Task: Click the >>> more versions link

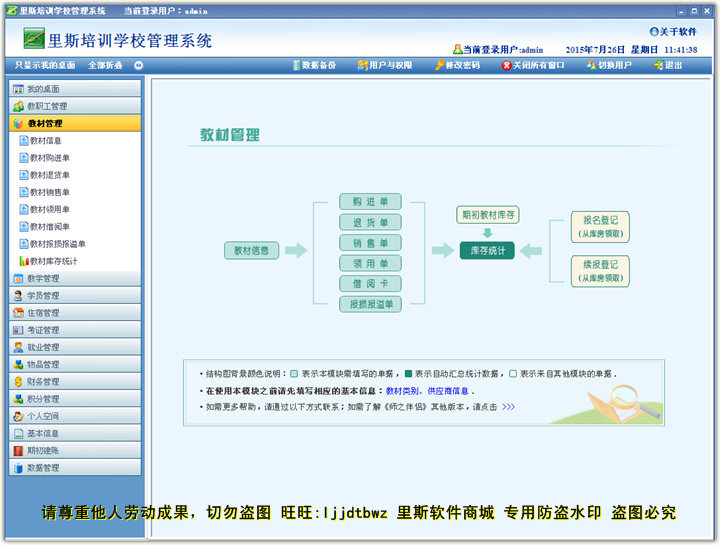Action: 508,407
